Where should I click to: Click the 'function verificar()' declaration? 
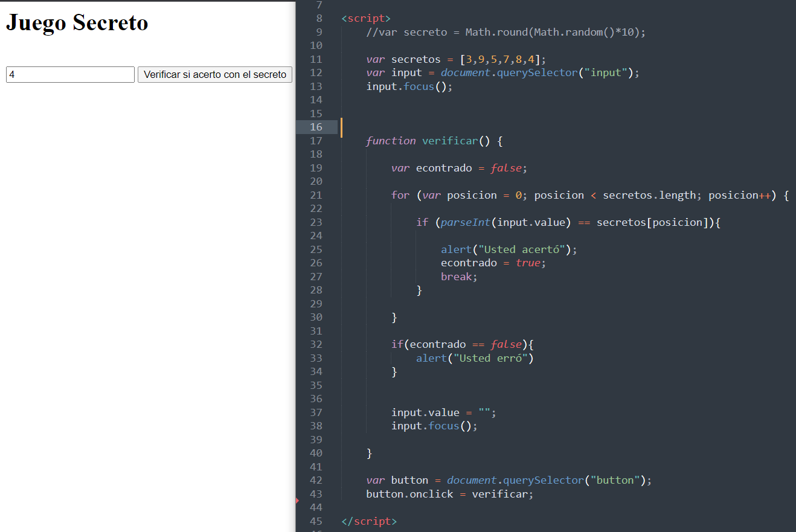coord(434,141)
